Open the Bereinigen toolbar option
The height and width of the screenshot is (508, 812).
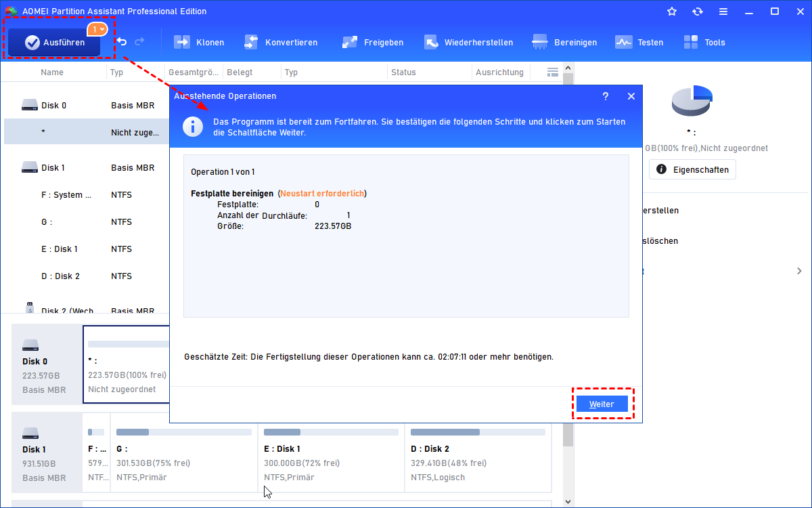point(564,42)
